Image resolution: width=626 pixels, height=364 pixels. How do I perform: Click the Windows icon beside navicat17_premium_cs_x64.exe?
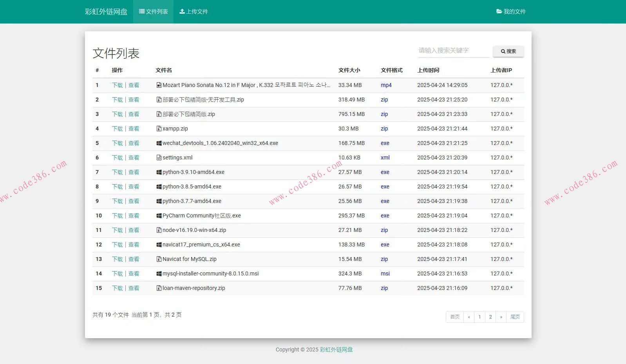click(159, 245)
